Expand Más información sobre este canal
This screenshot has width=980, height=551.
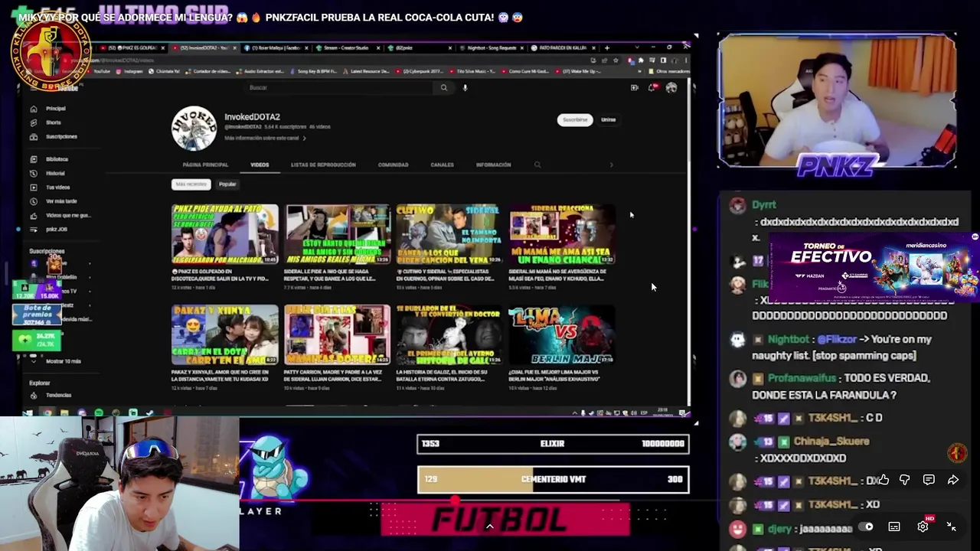tap(265, 138)
